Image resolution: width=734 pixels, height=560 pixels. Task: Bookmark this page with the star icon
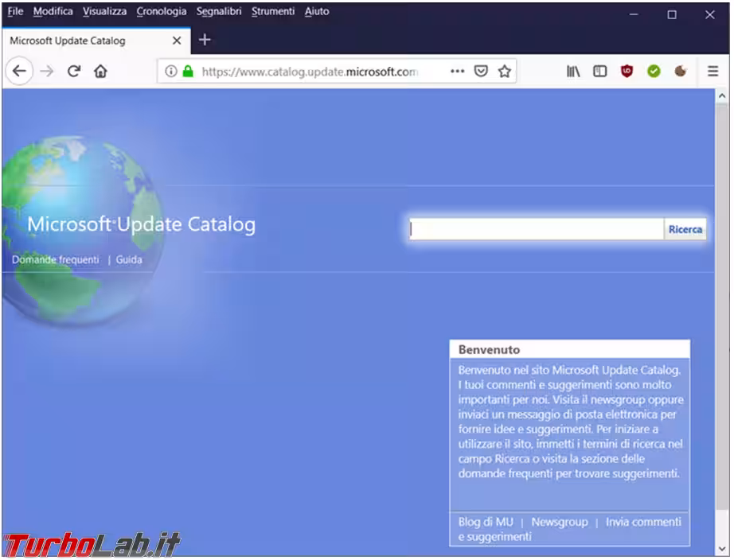504,72
